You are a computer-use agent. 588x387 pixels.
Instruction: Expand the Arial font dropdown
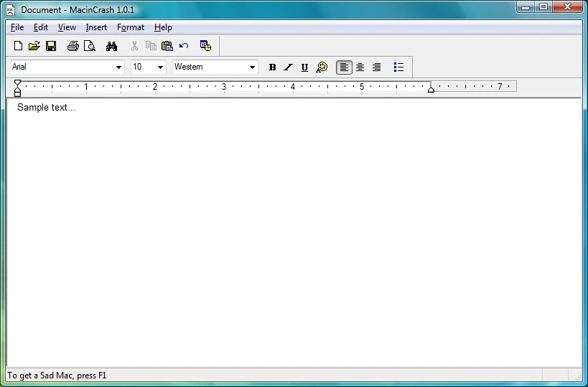(118, 67)
